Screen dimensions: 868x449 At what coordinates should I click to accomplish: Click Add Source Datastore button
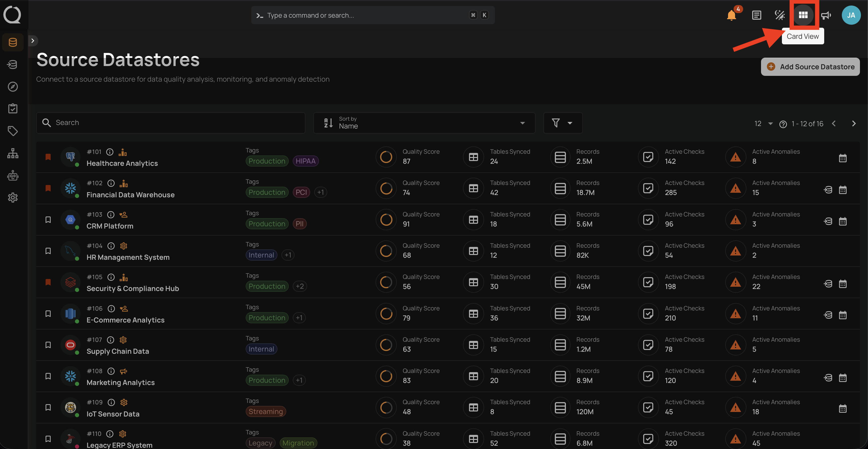(810, 67)
